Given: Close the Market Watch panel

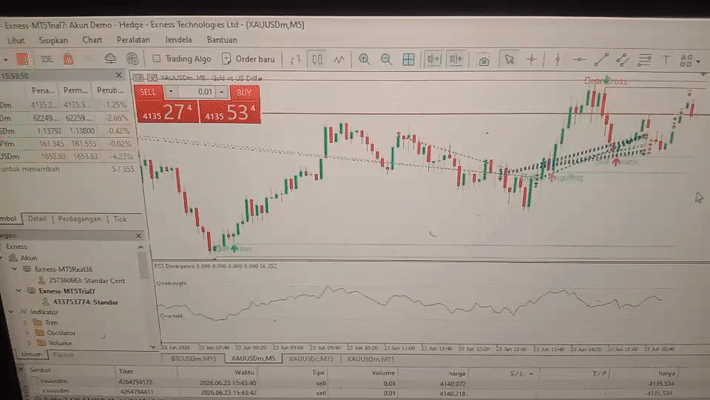Looking at the screenshot, I should (119, 75).
